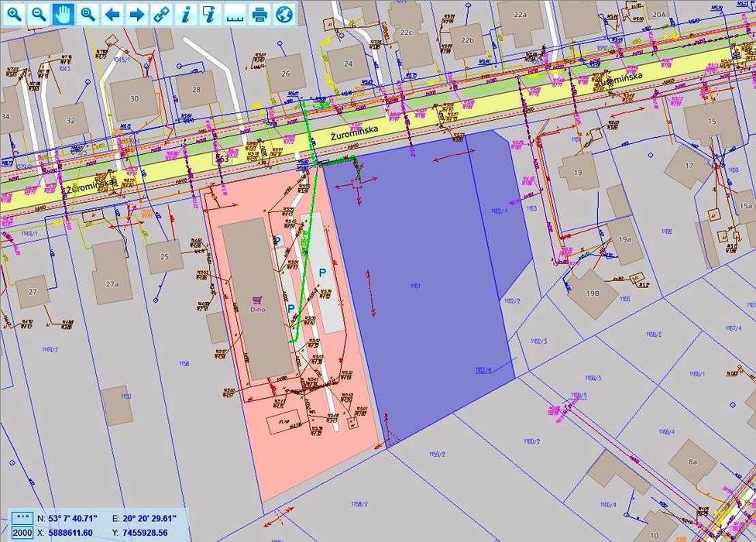Screen dimensions: 756x542
Task: Click building labeled 22a
Action: click(520, 15)
